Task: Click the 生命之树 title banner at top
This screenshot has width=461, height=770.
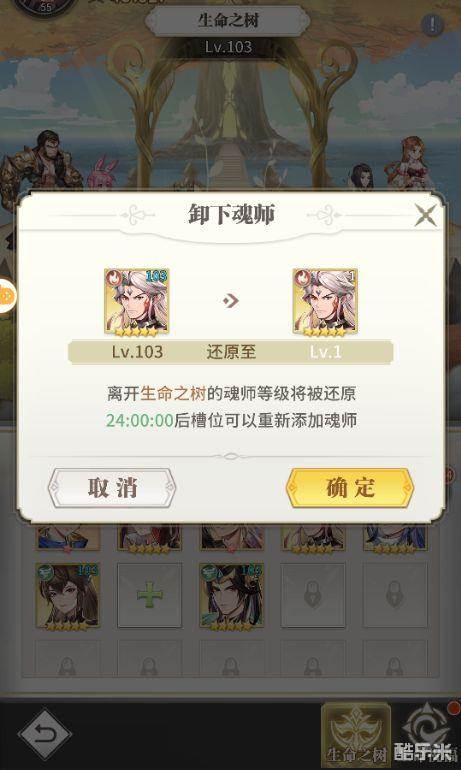Action: [228, 21]
